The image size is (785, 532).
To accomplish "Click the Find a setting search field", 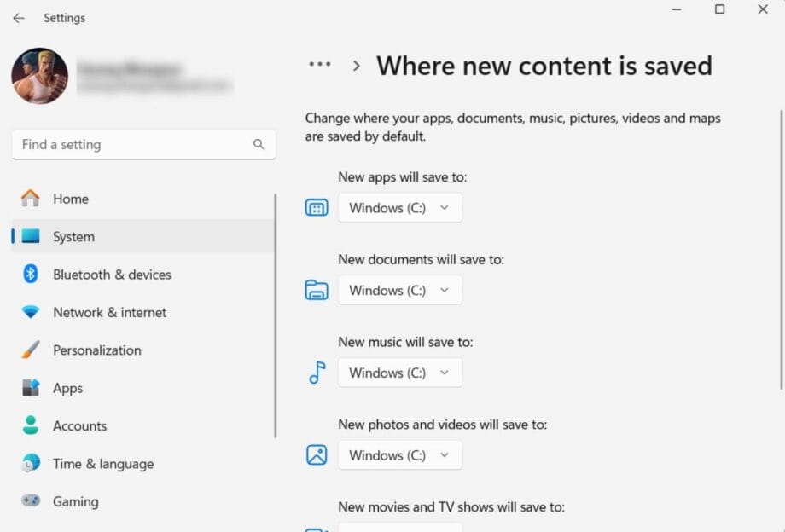I will click(142, 144).
